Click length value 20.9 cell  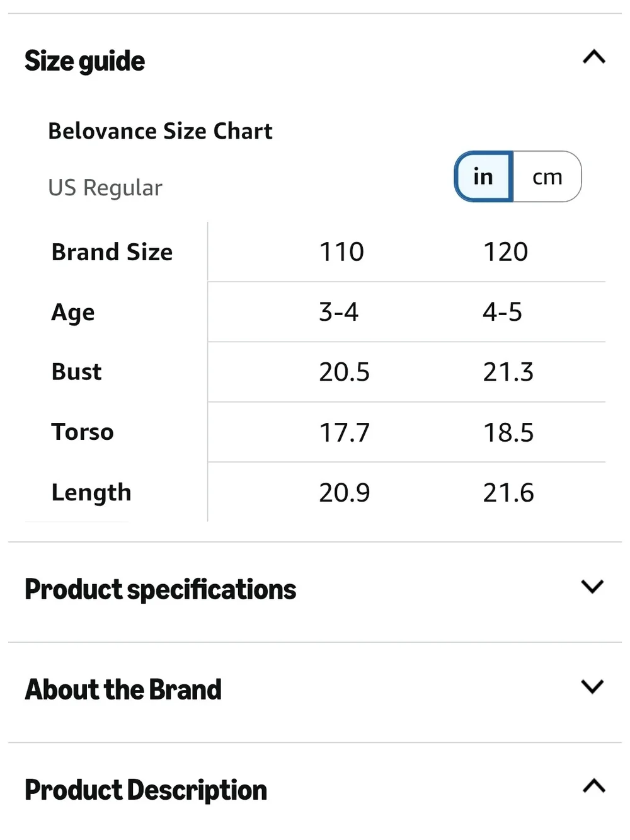[x=344, y=492]
